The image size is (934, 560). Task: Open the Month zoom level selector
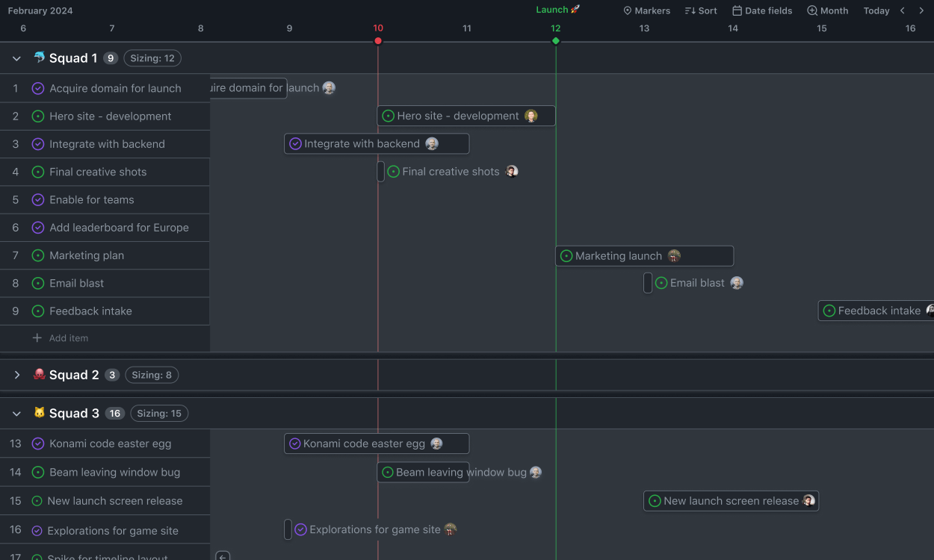(827, 10)
